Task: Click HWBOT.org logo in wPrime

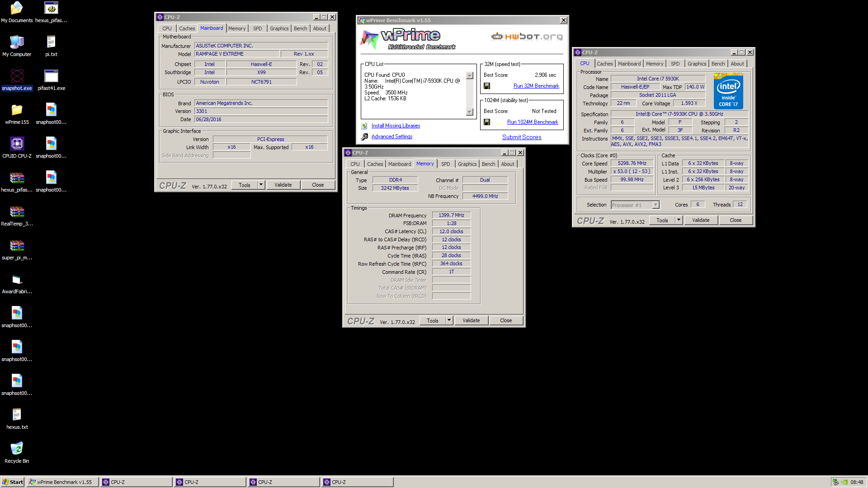Action: pos(527,36)
